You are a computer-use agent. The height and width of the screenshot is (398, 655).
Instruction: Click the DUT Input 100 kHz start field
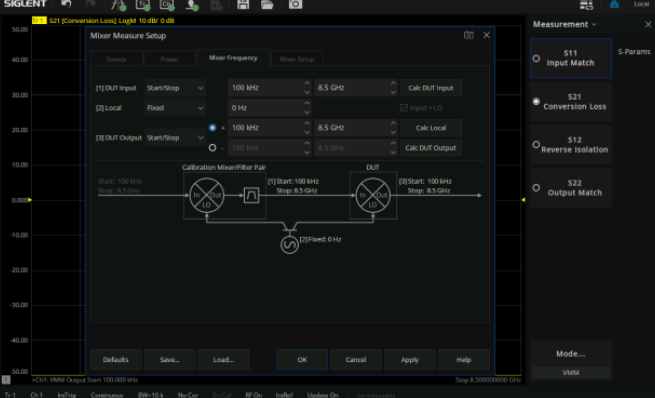[x=266, y=88]
